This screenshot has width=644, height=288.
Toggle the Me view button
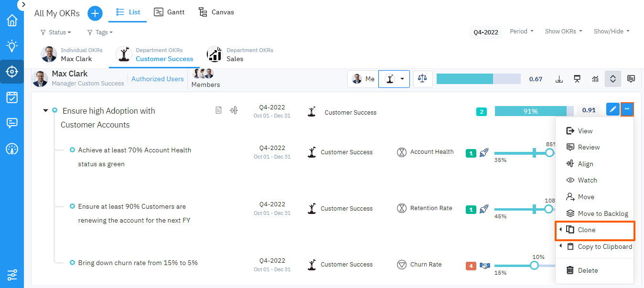click(x=363, y=79)
